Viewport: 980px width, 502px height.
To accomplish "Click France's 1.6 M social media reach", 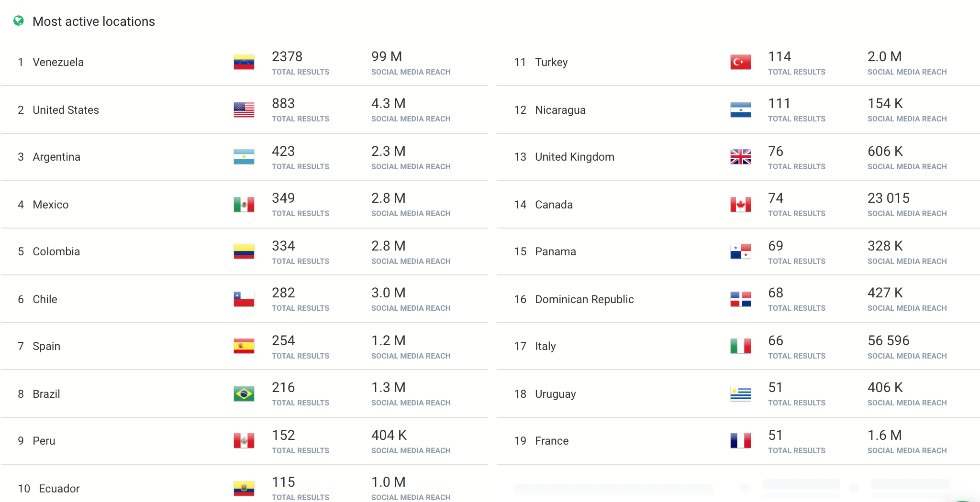I will click(885, 435).
